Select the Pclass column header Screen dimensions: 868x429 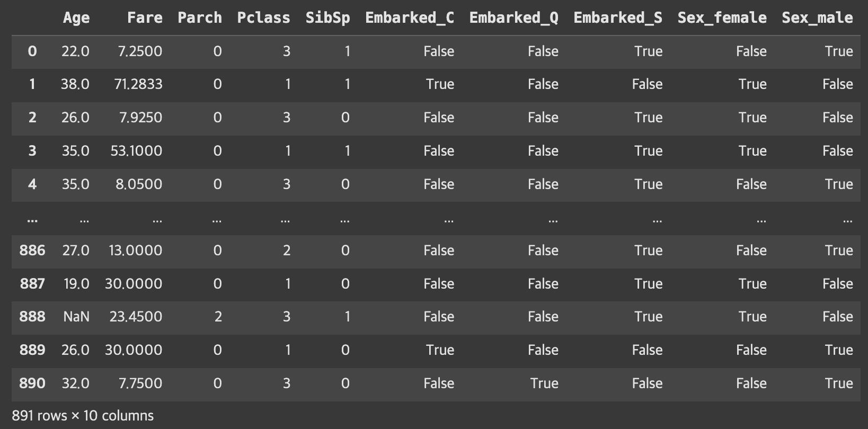pos(264,18)
